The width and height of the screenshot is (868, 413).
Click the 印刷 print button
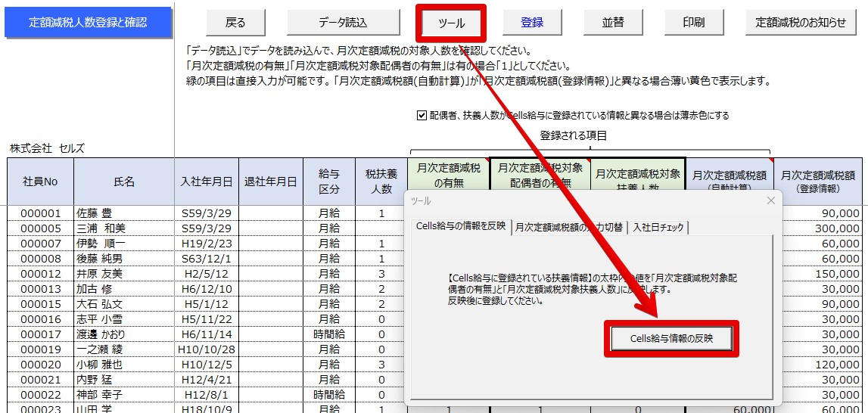point(694,23)
